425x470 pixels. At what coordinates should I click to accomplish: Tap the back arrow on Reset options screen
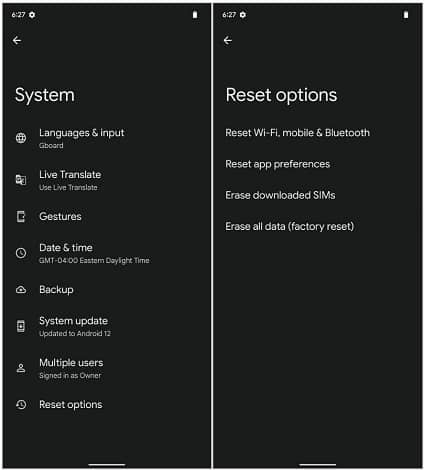tap(228, 40)
